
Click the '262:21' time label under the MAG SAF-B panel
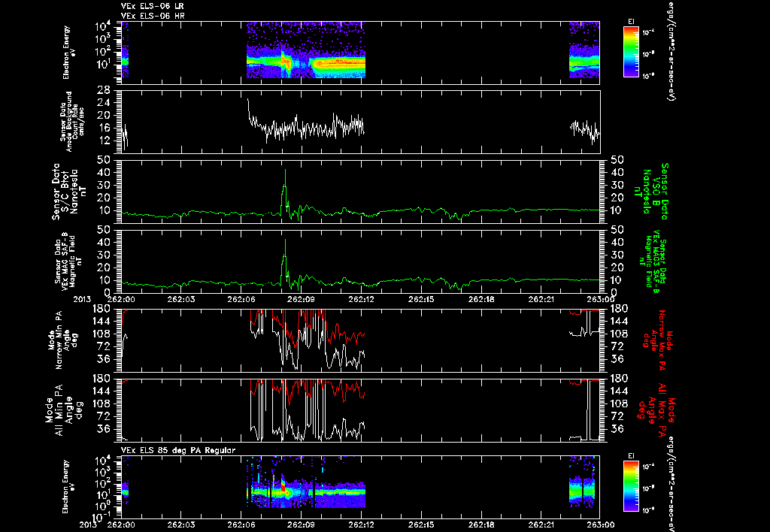[x=542, y=299]
